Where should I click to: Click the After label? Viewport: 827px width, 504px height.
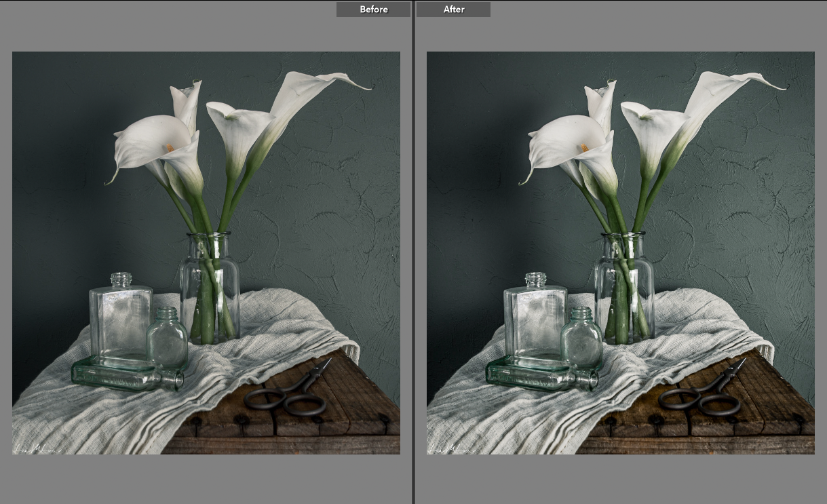point(453,9)
